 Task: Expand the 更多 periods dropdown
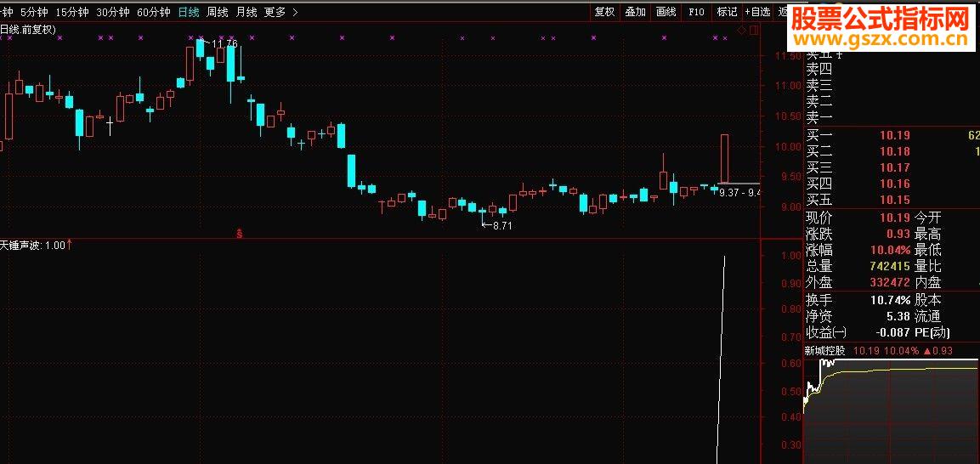280,12
